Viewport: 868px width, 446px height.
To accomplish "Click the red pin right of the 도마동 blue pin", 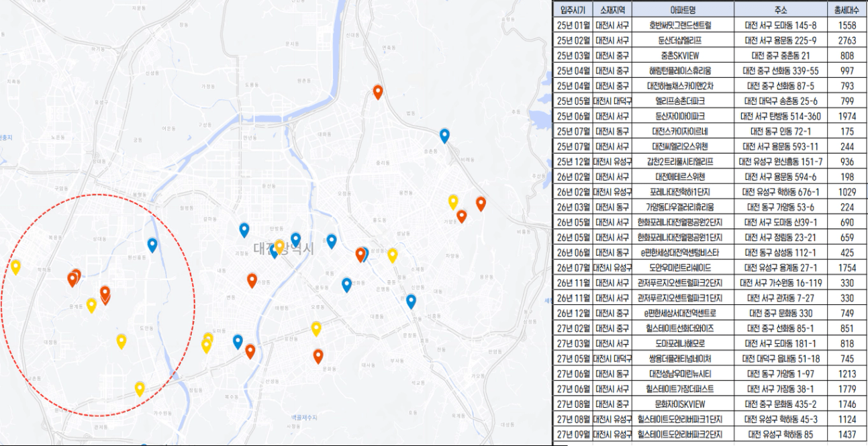I will click(x=250, y=351).
